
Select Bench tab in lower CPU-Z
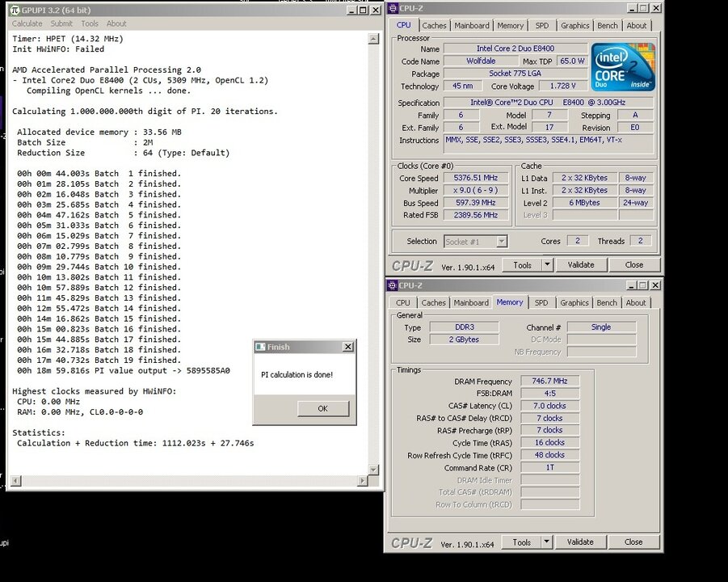(607, 303)
